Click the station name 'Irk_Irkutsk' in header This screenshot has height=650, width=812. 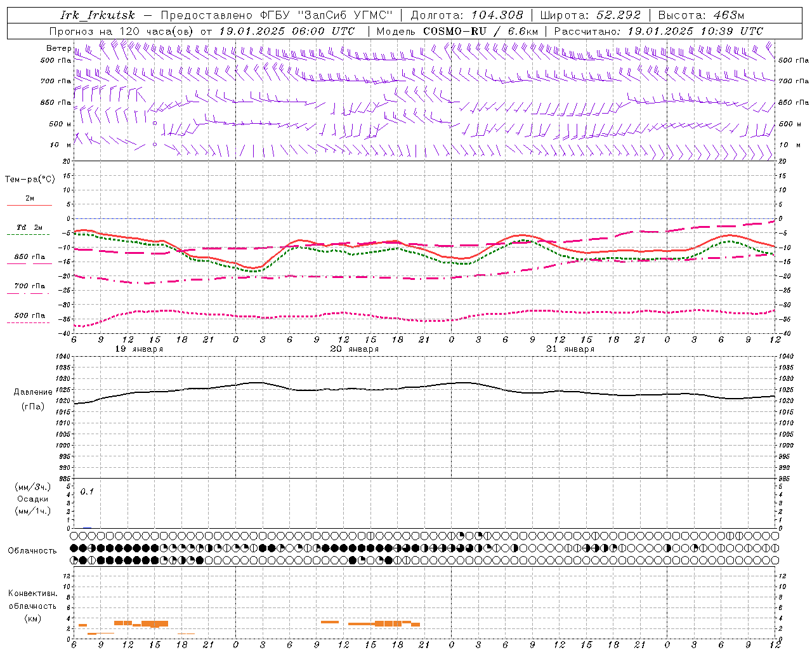point(97,15)
